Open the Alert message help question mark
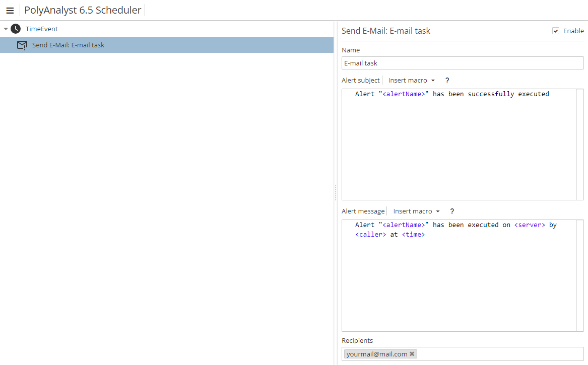 (452, 211)
